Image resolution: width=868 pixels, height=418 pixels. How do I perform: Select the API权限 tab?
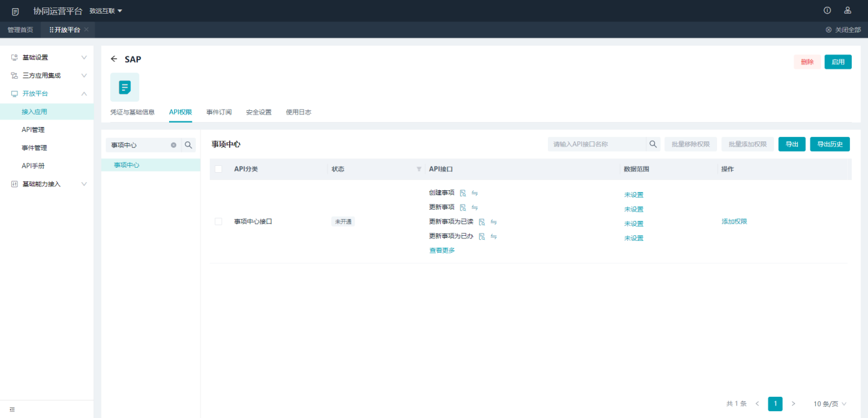point(180,113)
